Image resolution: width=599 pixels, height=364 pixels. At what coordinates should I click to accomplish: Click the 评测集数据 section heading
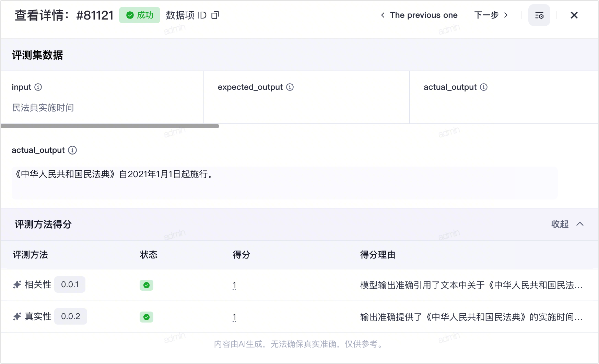pos(37,55)
